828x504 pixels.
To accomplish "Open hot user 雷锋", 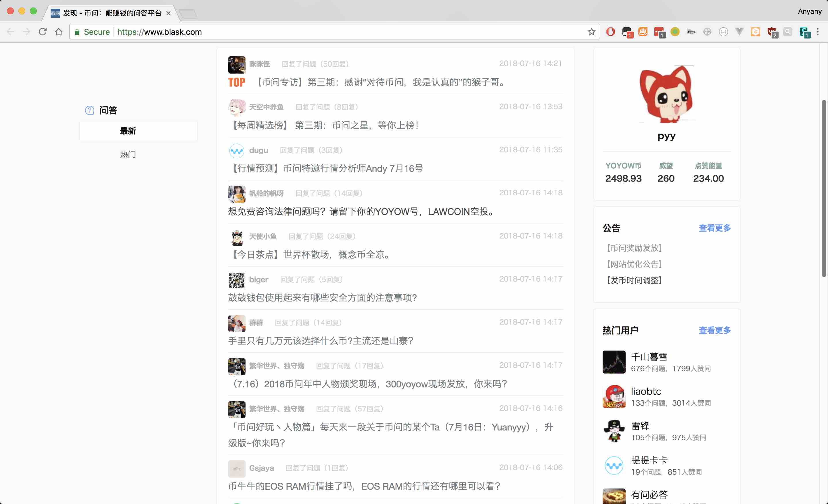I will click(x=640, y=426).
